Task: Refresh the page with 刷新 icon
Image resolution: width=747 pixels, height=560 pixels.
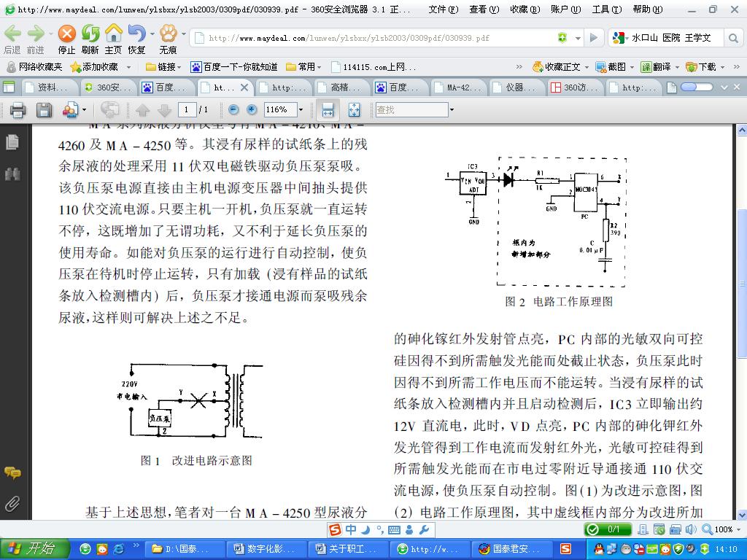Action: (90, 34)
